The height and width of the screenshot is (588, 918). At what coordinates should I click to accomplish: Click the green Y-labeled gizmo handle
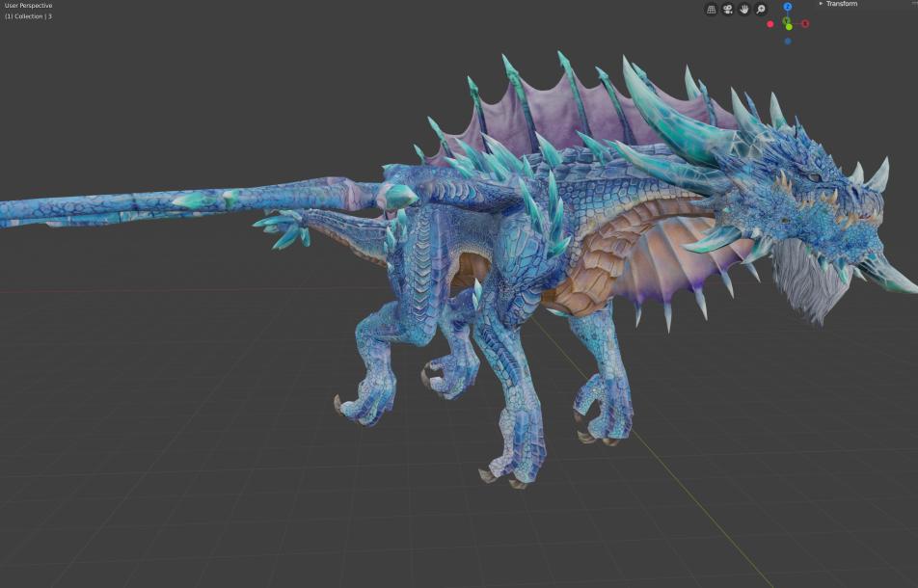(x=787, y=21)
